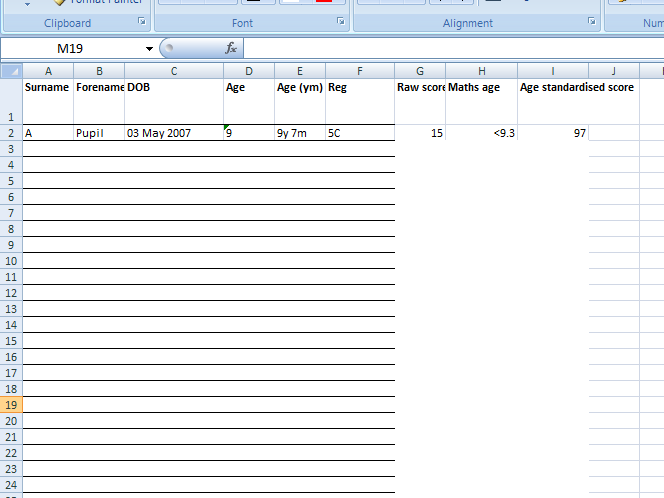Click the Age (ym) header cell
Viewport: 664px width, 498px height.
point(300,102)
